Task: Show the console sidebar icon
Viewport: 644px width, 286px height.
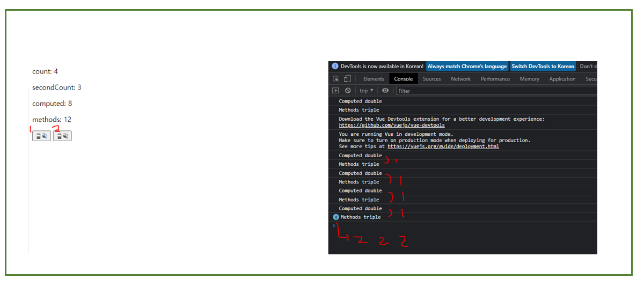Action: click(x=335, y=91)
